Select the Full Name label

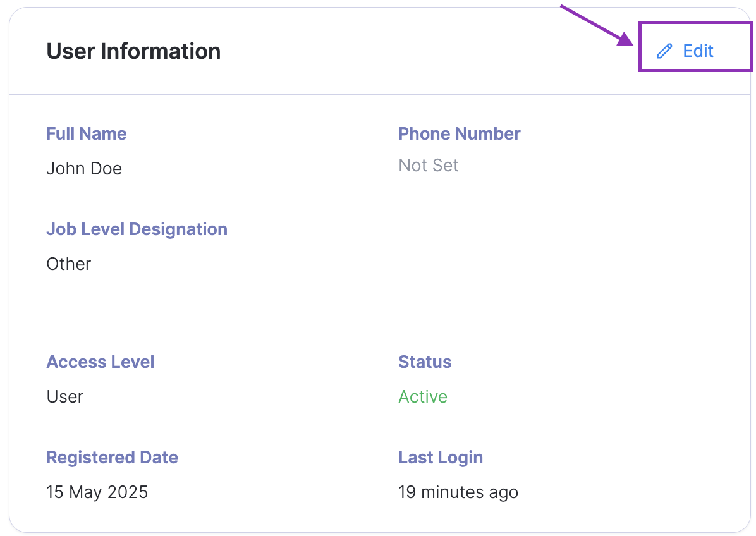click(87, 134)
